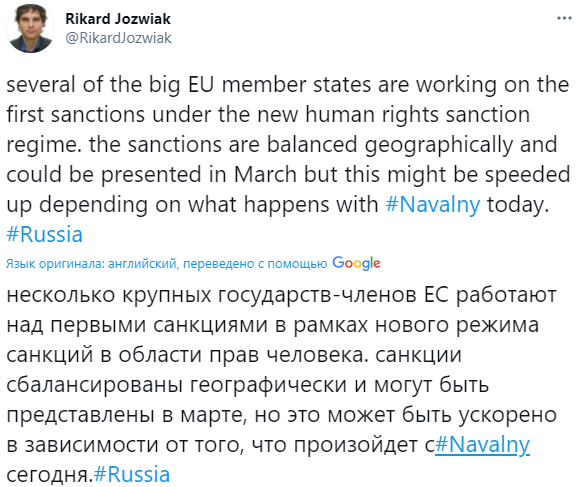The height and width of the screenshot is (487, 585).
Task: Open the three-dot more options menu
Action: [x=564, y=18]
